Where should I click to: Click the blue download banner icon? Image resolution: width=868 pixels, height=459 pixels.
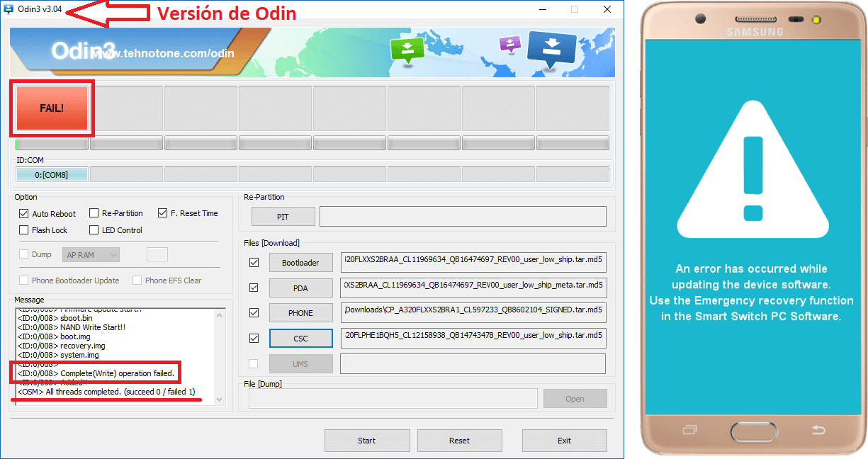(x=551, y=50)
